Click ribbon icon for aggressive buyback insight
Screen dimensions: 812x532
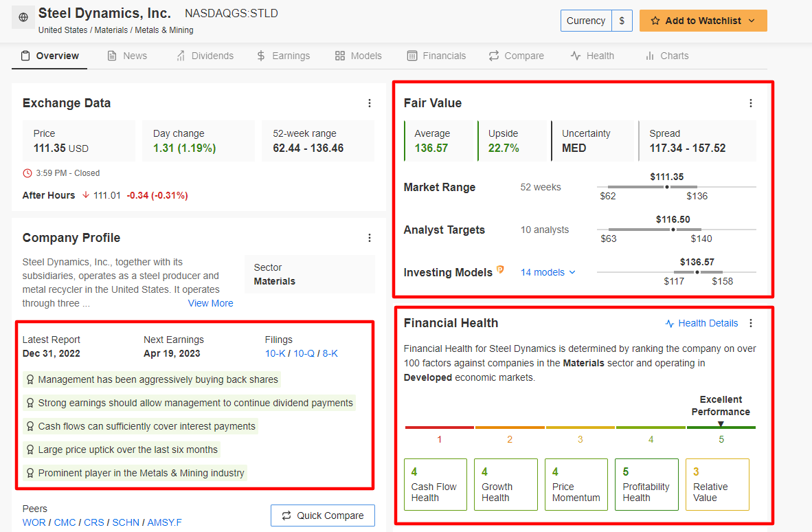[x=30, y=379]
